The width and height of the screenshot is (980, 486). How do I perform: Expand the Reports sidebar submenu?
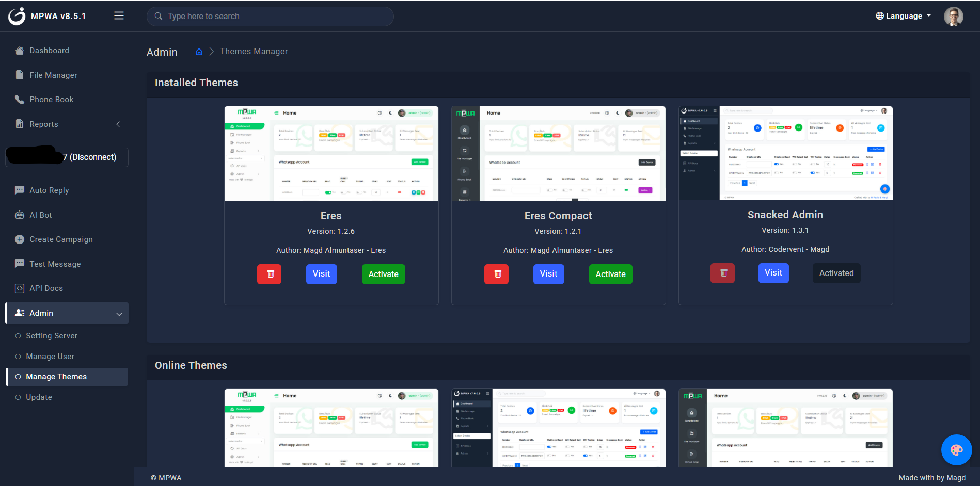coord(67,124)
